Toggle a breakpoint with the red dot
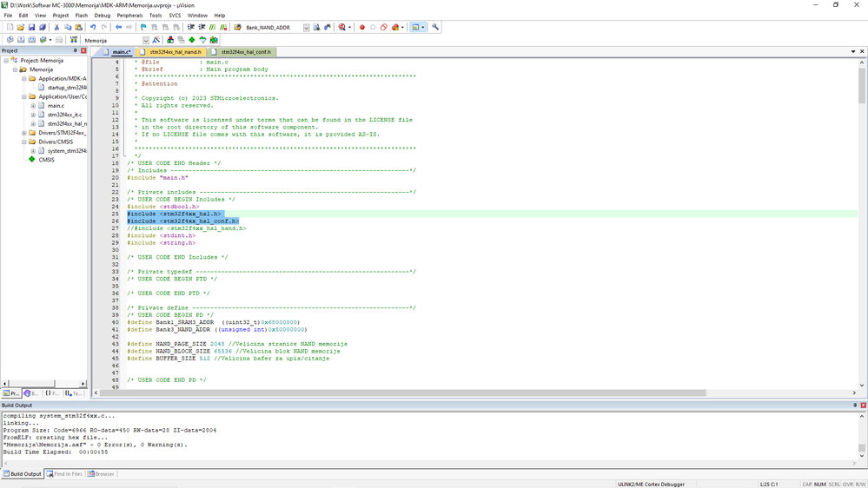Screen dimensions: 868x488 [362, 27]
